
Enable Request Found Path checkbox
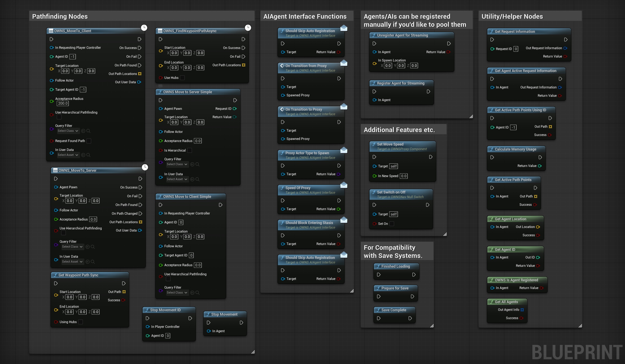(89, 141)
